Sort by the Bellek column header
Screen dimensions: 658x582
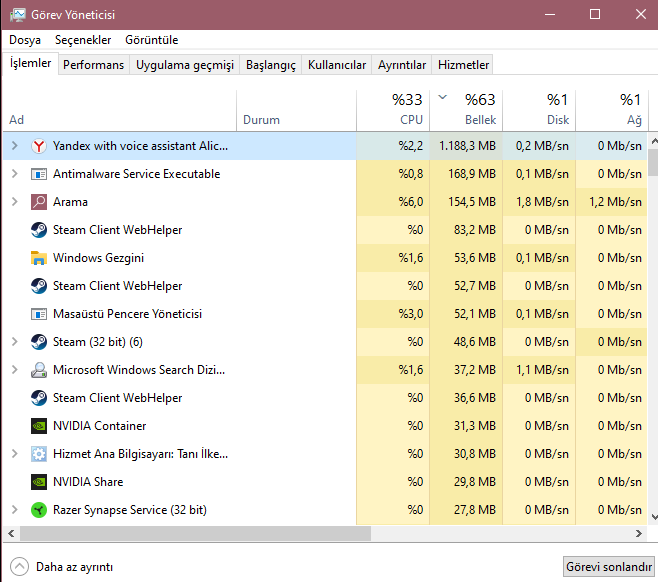pos(466,111)
